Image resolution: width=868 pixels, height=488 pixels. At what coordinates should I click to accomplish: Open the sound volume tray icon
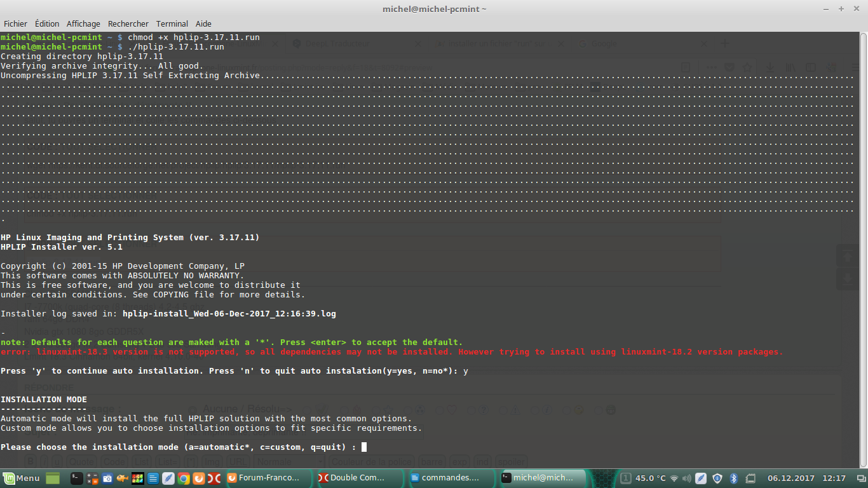coord(688,478)
